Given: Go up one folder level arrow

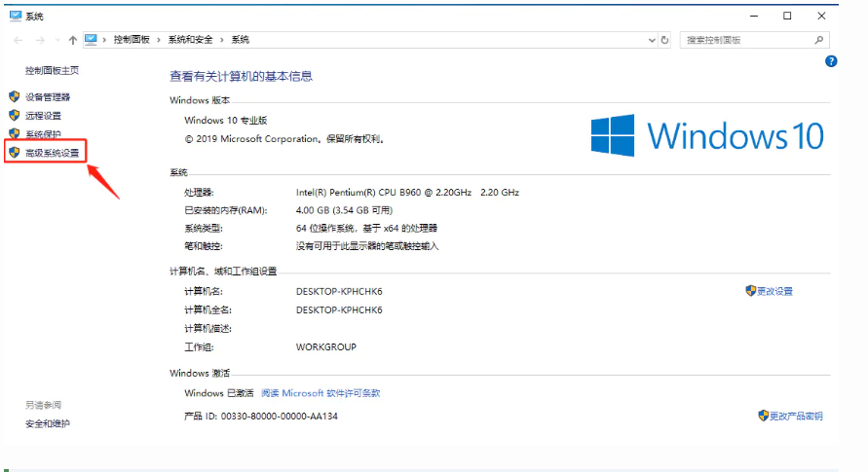Looking at the screenshot, I should coord(72,40).
